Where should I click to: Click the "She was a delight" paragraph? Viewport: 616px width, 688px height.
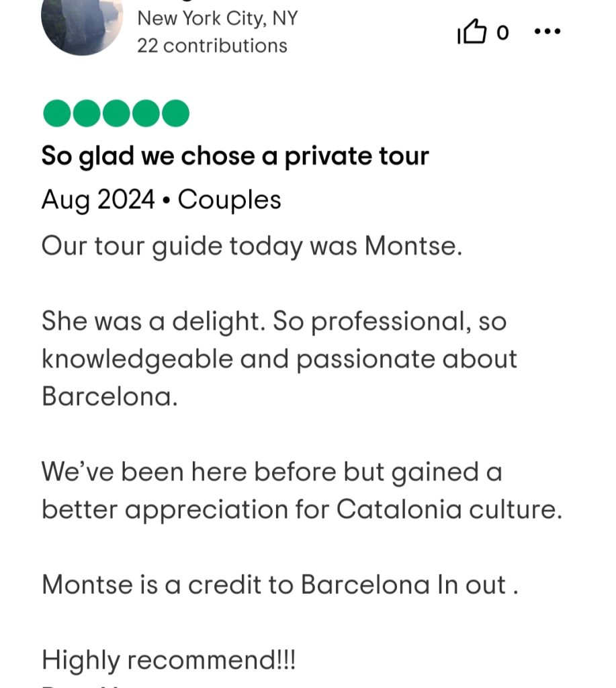click(x=274, y=322)
